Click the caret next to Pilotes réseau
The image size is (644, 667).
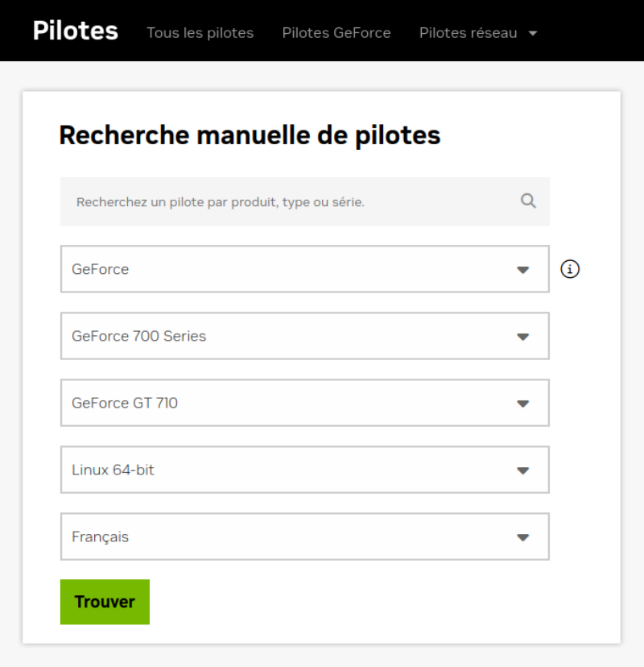[533, 34]
